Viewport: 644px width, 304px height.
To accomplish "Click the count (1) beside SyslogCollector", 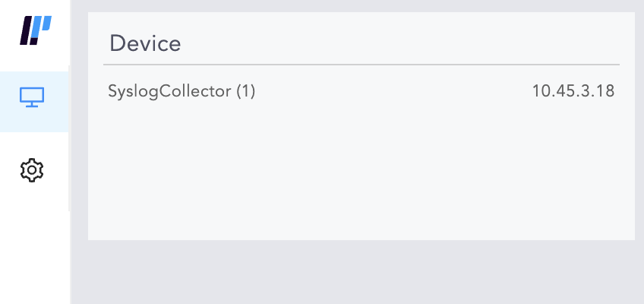I will tap(245, 91).
